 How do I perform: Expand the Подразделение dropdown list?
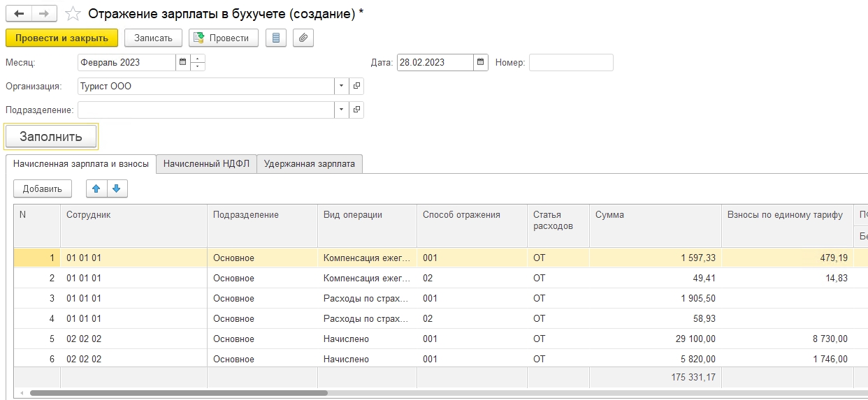pyautogui.click(x=341, y=110)
